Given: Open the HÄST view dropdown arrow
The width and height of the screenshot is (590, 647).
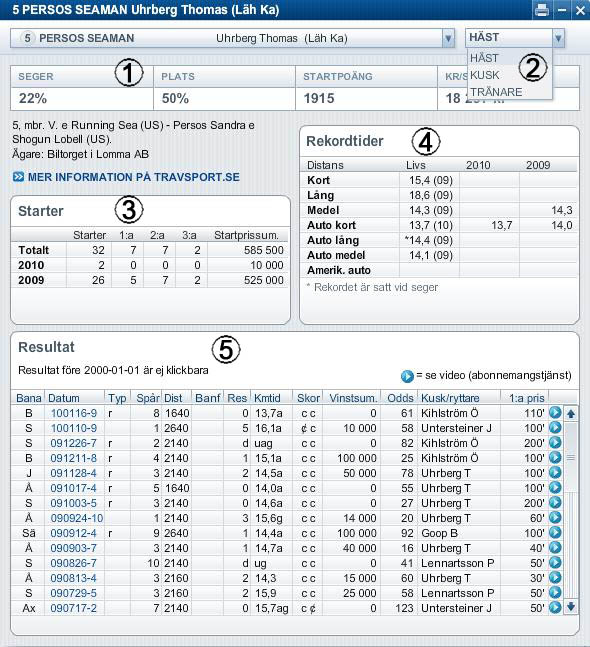Looking at the screenshot, I should pos(558,38).
